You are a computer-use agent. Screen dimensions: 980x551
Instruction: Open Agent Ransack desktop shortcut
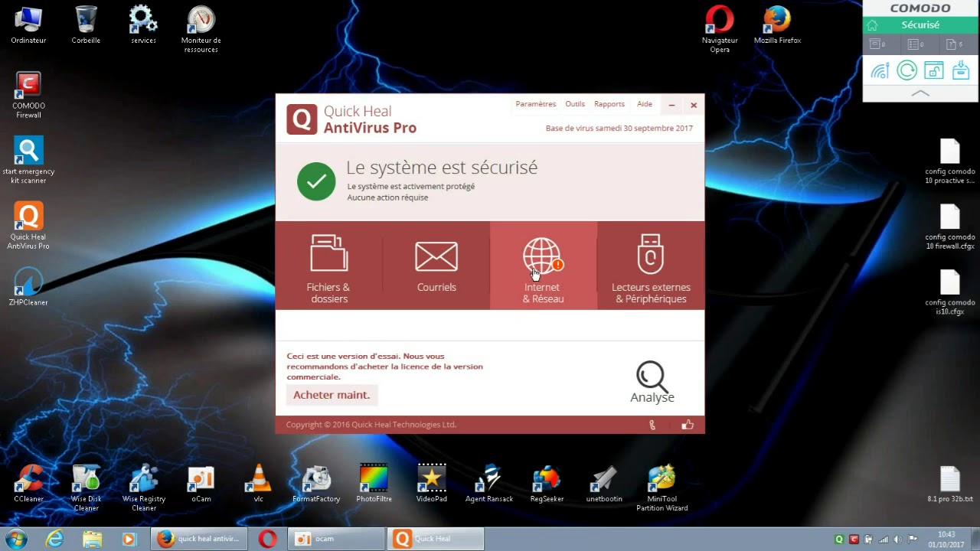(x=488, y=484)
